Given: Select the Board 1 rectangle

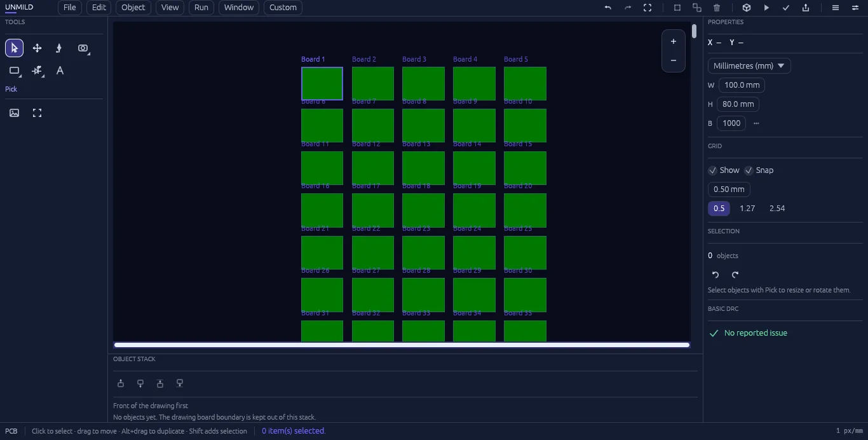Looking at the screenshot, I should point(322,84).
